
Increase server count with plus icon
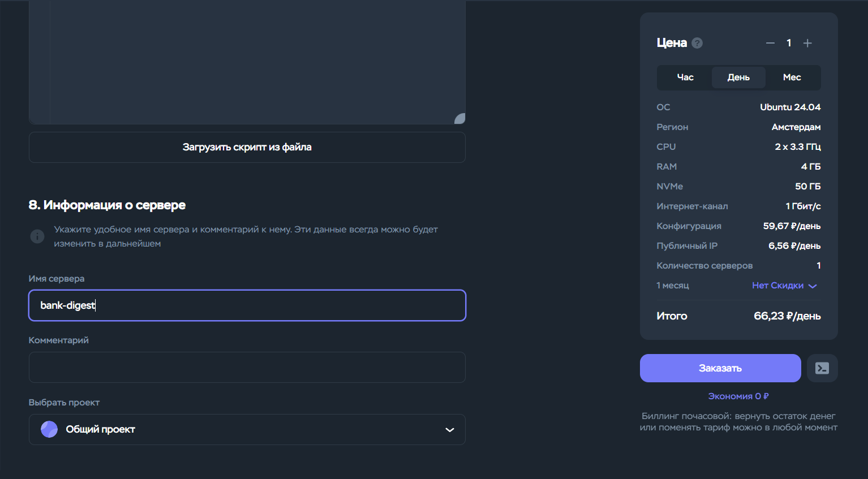(x=807, y=43)
